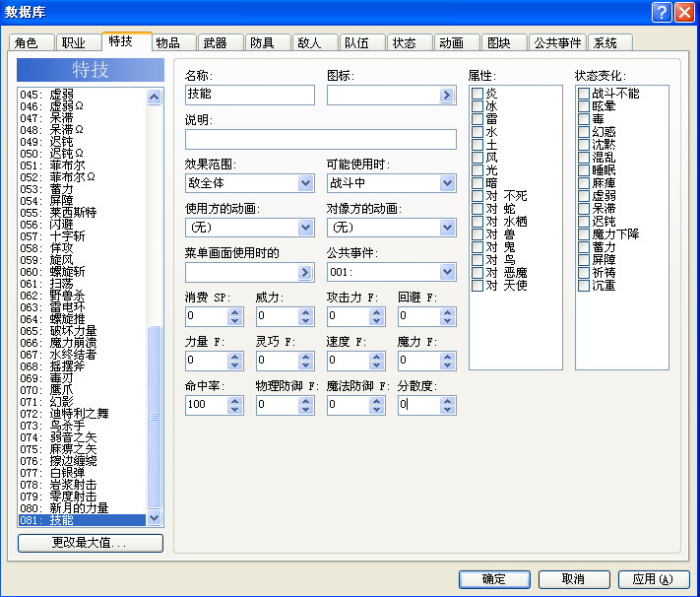Select skill 057: 十字斩
This screenshot has width=700, height=597.
82,235
